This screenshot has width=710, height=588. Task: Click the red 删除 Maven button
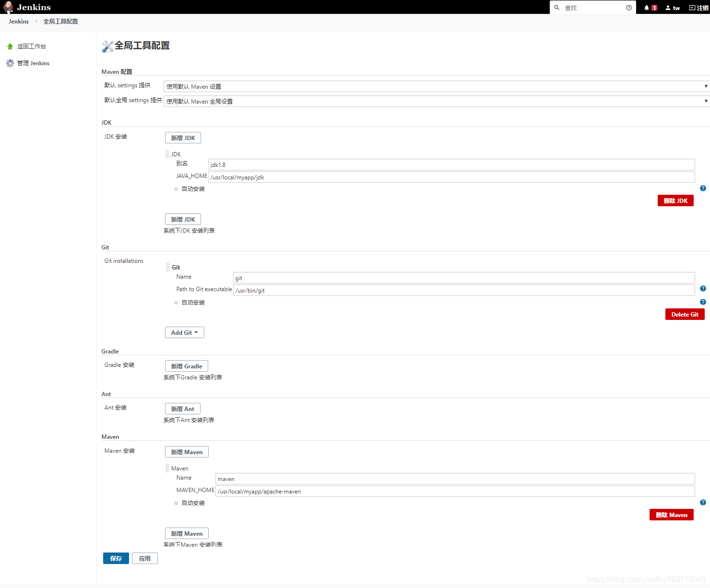[672, 515]
